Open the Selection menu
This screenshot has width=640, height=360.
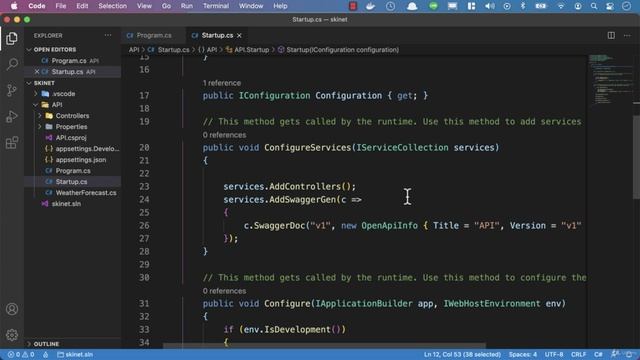(x=112, y=6)
